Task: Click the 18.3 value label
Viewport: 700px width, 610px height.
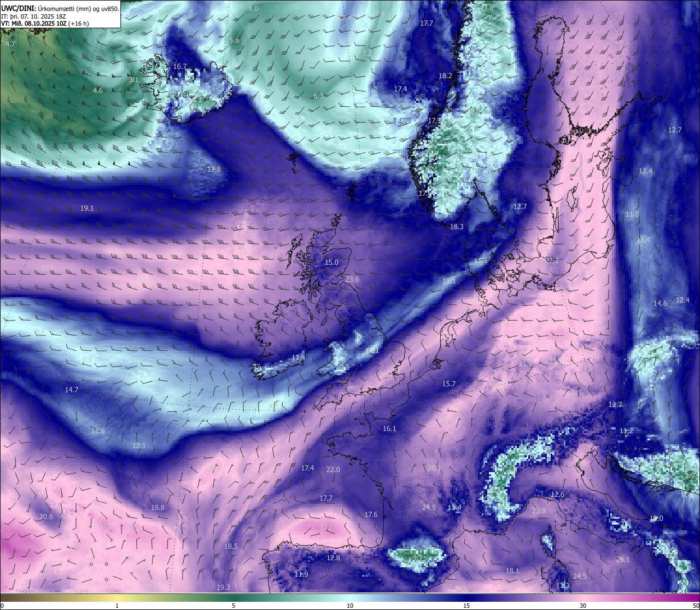Action: [457, 227]
